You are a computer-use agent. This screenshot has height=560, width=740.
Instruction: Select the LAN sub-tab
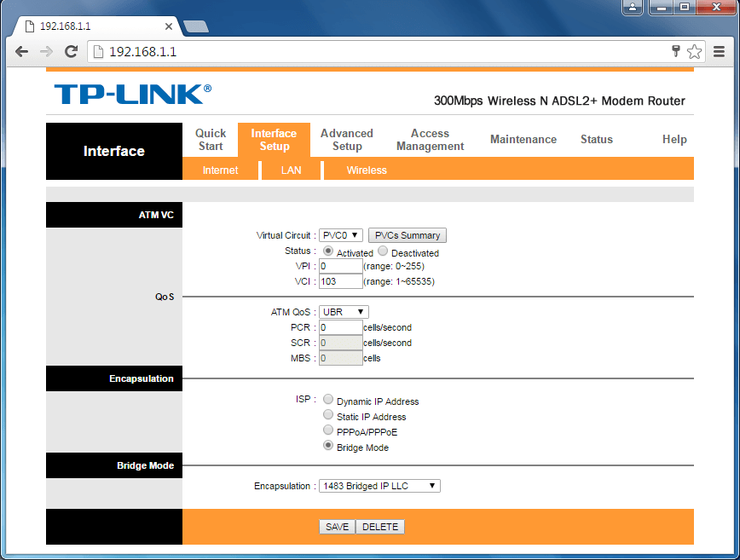click(x=292, y=170)
